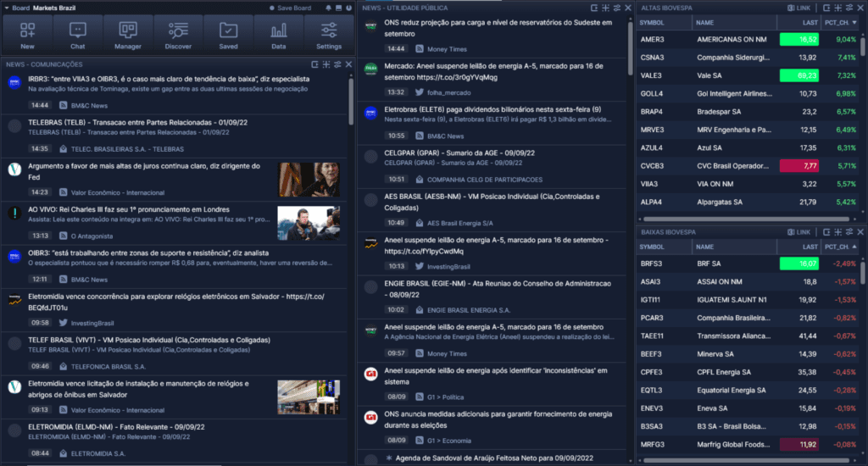Open the Fed dirigente news thumbnail
This screenshot has height=466, width=868.
[309, 180]
